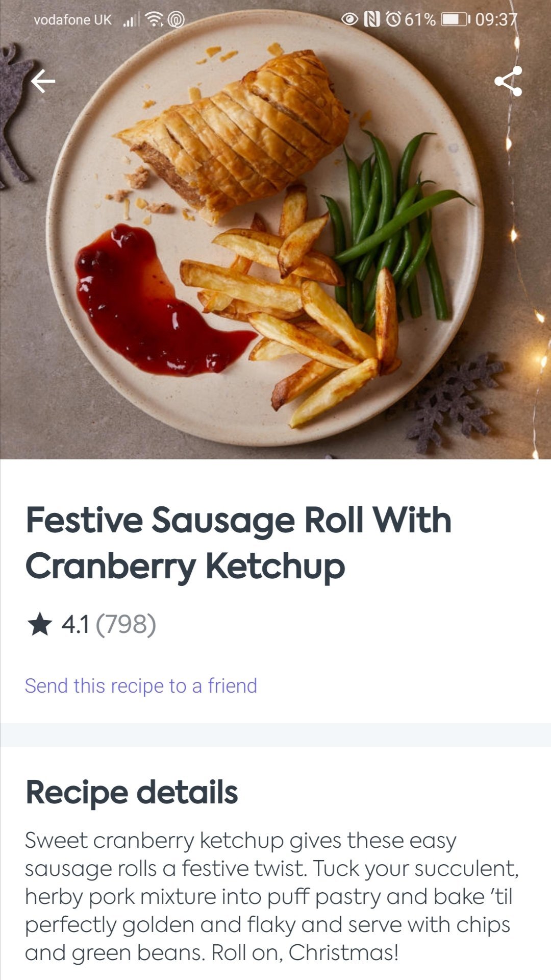The image size is (551, 980).
Task: Tap the 61% battery percentage text
Action: pos(420,20)
